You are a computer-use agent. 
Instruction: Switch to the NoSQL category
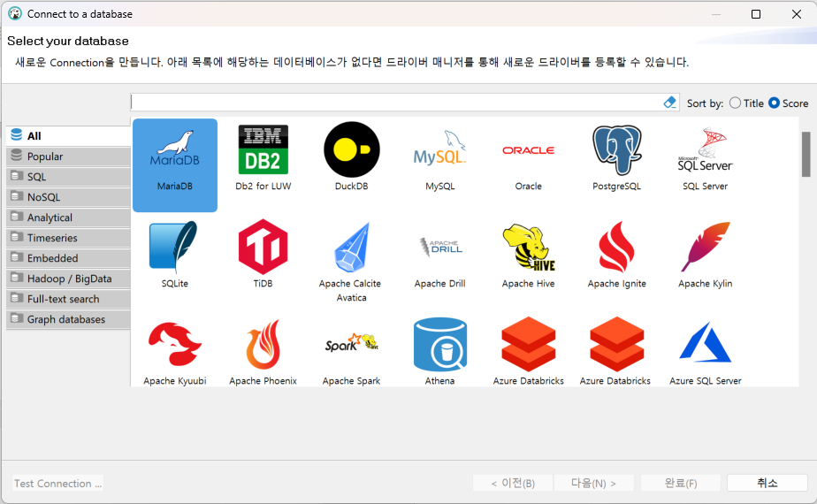pyautogui.click(x=68, y=197)
